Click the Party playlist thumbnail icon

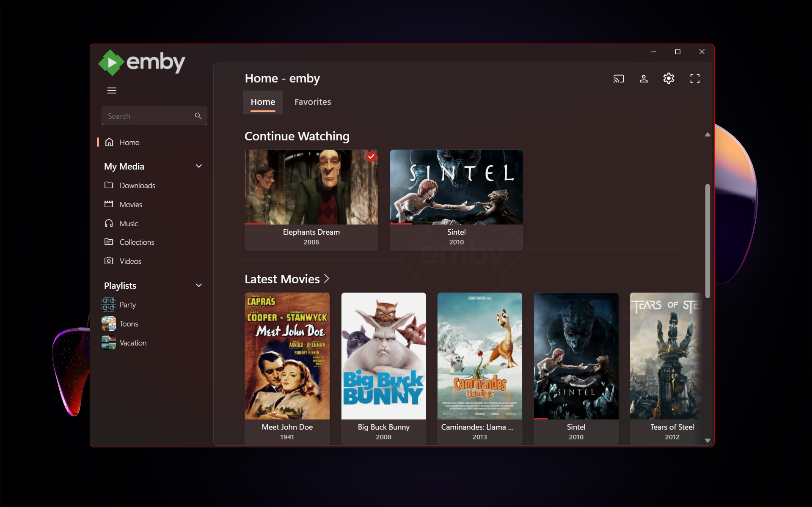[x=109, y=304]
